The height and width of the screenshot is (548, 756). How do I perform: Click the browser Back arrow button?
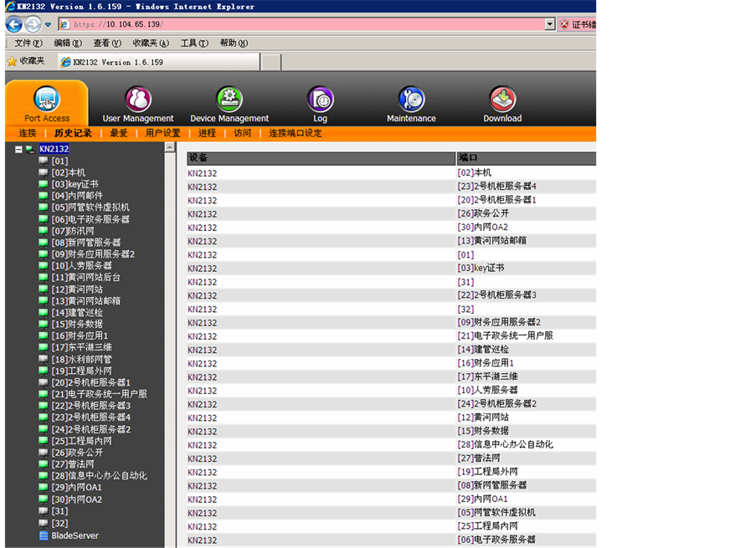(14, 24)
